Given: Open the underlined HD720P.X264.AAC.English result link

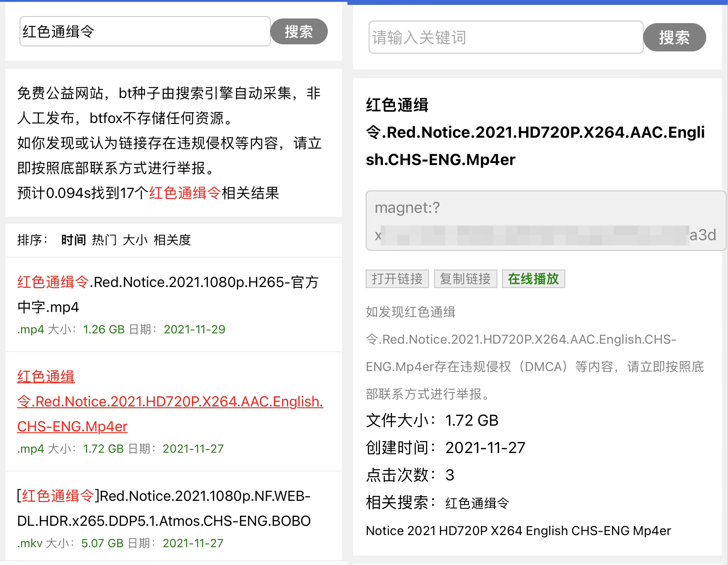Looking at the screenshot, I should 170,401.
